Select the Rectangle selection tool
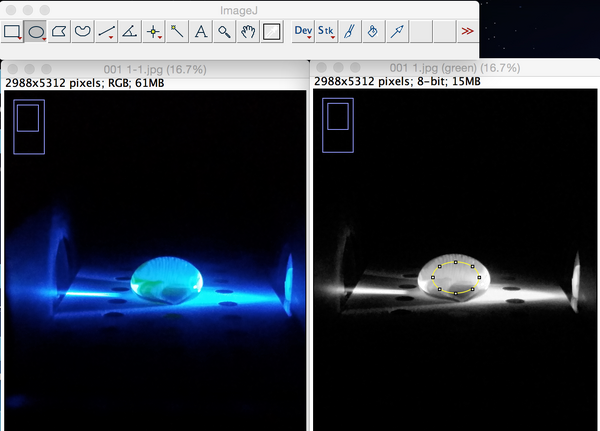The width and height of the screenshot is (600, 431). coord(12,32)
